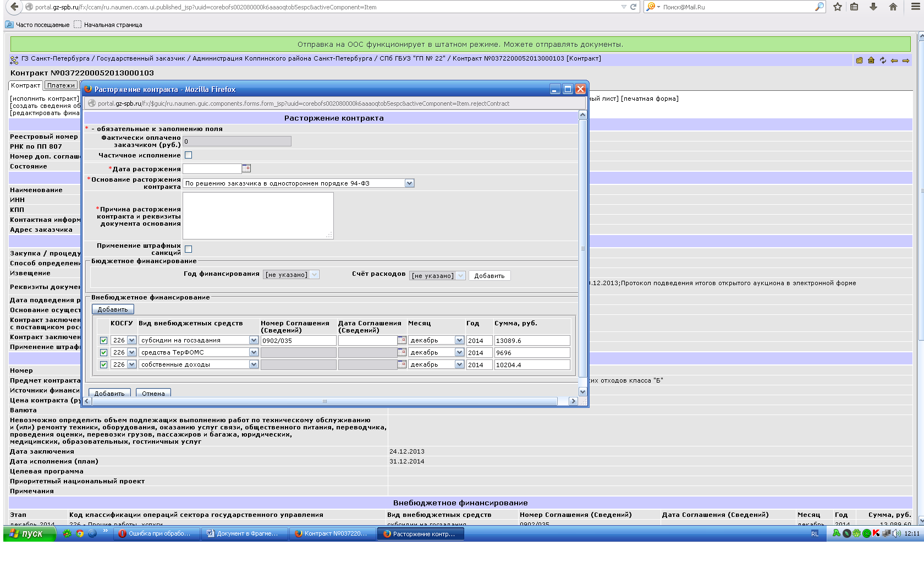Go to portal home via yellow house icon
This screenshot has height=578, width=924.
pos(871,61)
